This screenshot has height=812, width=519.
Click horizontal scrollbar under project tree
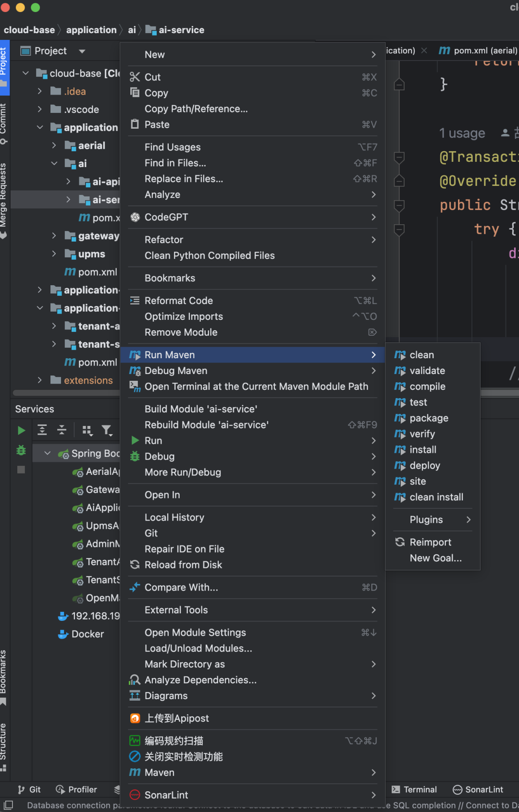66,393
